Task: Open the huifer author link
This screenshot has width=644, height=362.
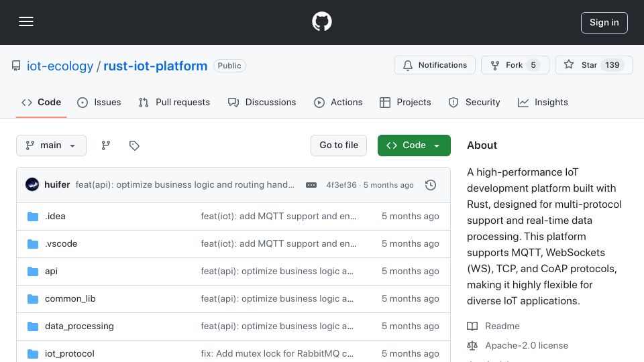Action: (x=57, y=185)
